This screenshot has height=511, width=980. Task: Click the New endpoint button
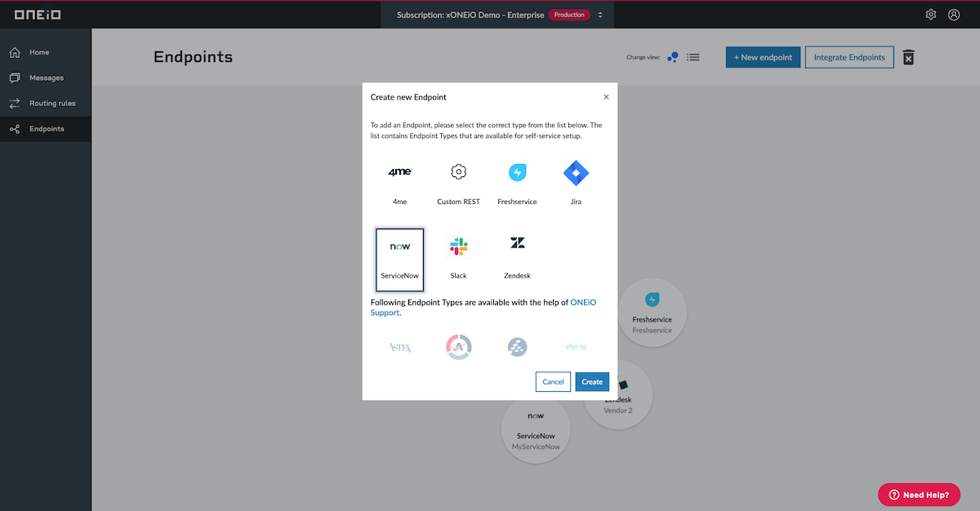coord(763,57)
